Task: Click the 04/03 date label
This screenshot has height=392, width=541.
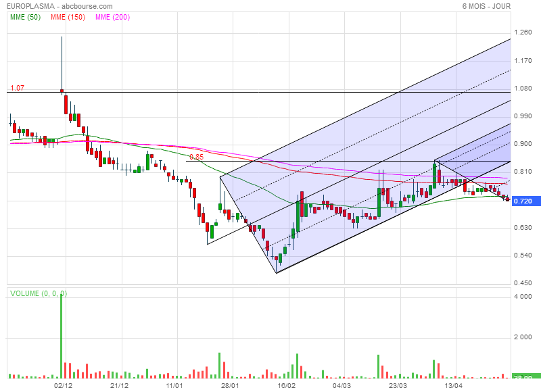Action: tap(342, 385)
